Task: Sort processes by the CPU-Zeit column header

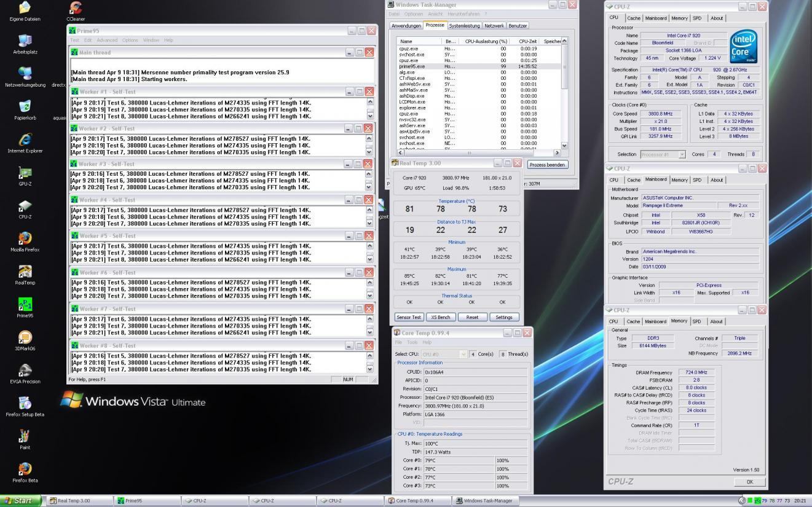Action: click(527, 41)
